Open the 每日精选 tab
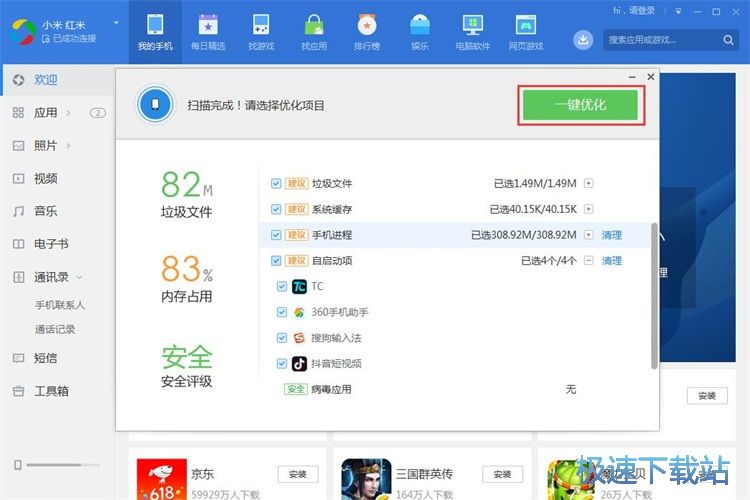Viewport: 750px width, 500px height. 208,32
